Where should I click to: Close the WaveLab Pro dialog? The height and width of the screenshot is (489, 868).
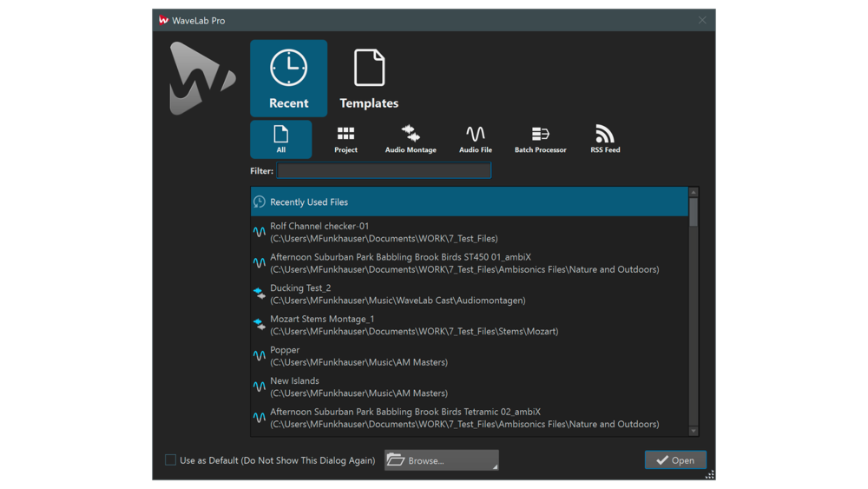[x=702, y=20]
